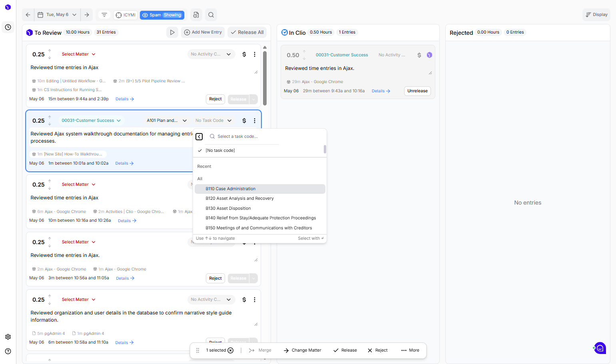Click play icon in To Review header

point(172,32)
